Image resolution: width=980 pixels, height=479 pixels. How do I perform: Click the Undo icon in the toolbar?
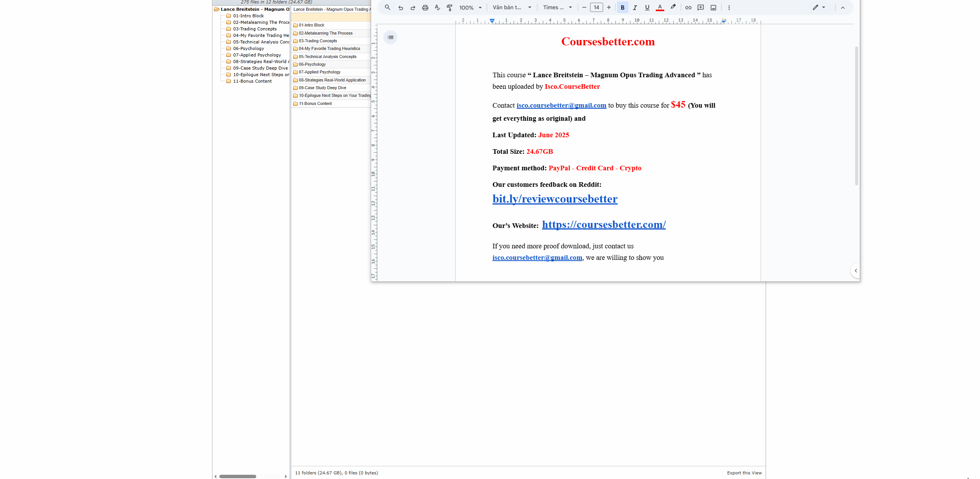tap(401, 8)
